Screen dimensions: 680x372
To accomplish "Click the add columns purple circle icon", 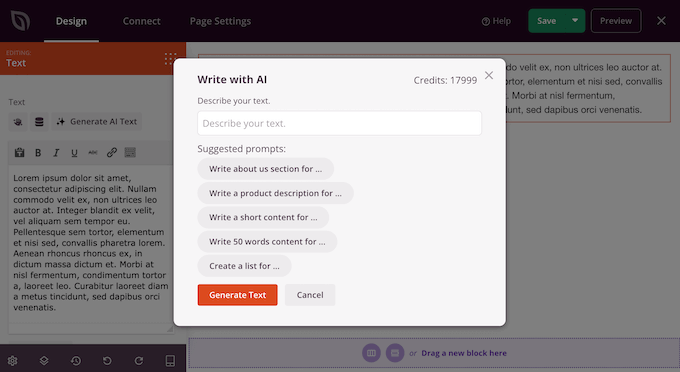I will (371, 353).
